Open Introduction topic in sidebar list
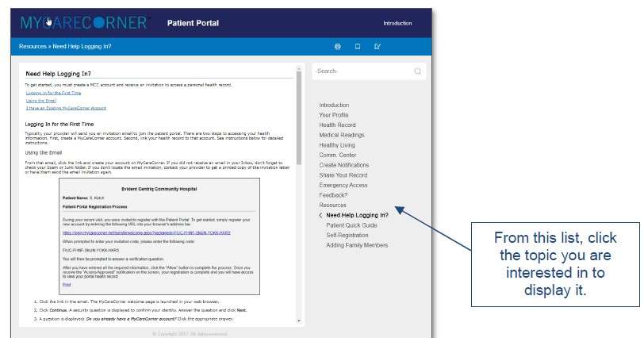The height and width of the screenshot is (338, 644). [x=334, y=106]
